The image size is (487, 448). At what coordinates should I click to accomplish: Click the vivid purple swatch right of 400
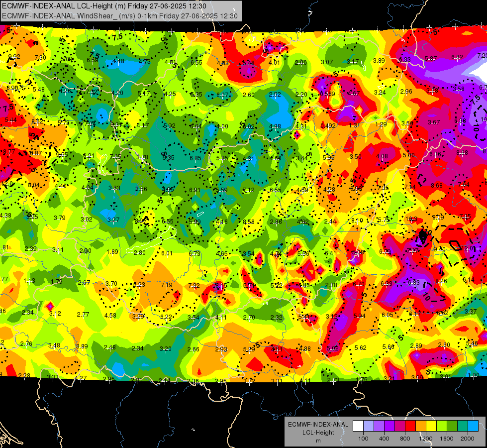click(x=390, y=426)
